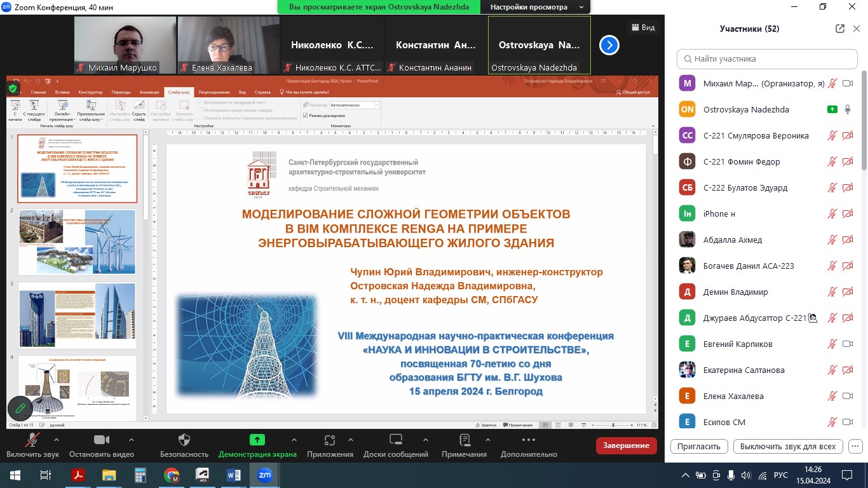868x488 pixels.
Task: Open Chrome from Windows taskbar
Action: pyautogui.click(x=172, y=475)
